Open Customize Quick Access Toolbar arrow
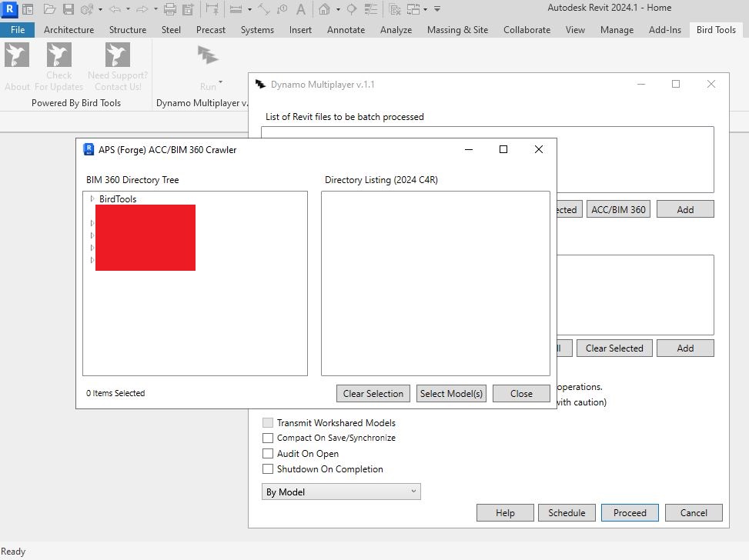The height and width of the screenshot is (560, 749). click(x=437, y=9)
